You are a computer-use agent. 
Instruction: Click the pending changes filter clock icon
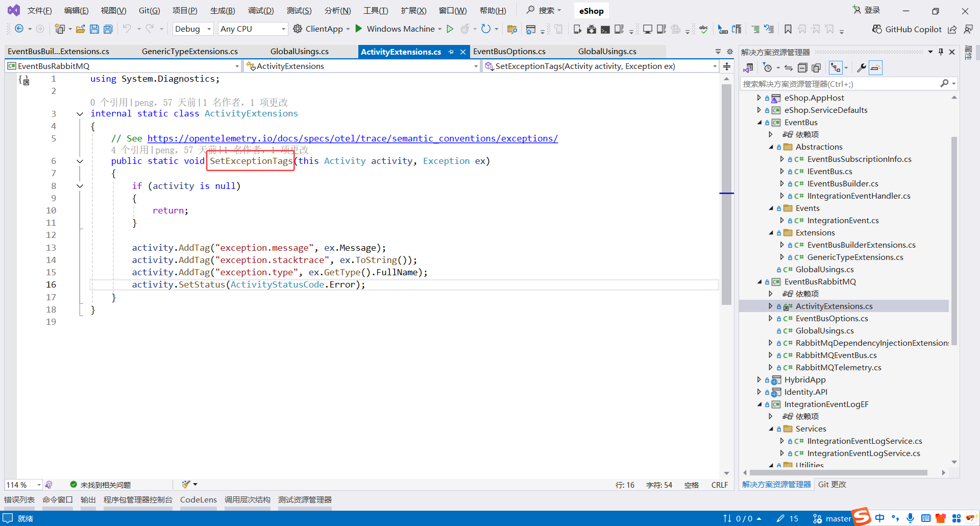768,68
